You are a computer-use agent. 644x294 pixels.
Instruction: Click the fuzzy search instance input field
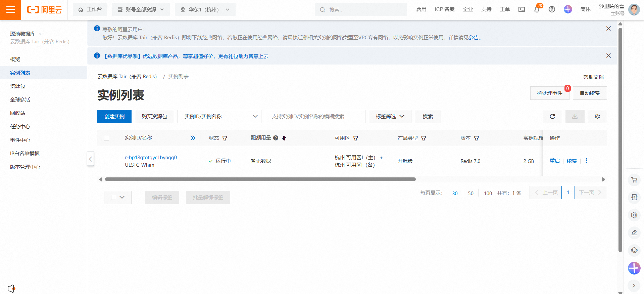(315, 117)
